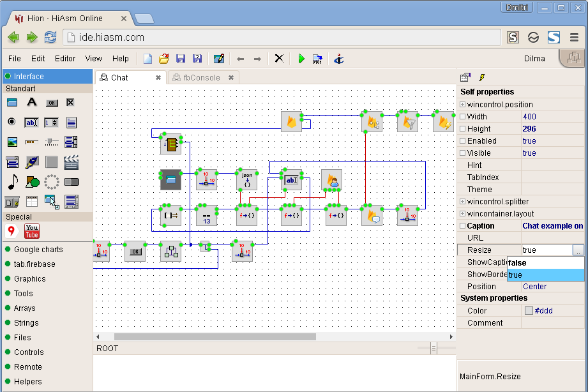Image resolution: width=588 pixels, height=392 pixels.
Task: Click the json parser node on canvas
Action: click(x=246, y=179)
